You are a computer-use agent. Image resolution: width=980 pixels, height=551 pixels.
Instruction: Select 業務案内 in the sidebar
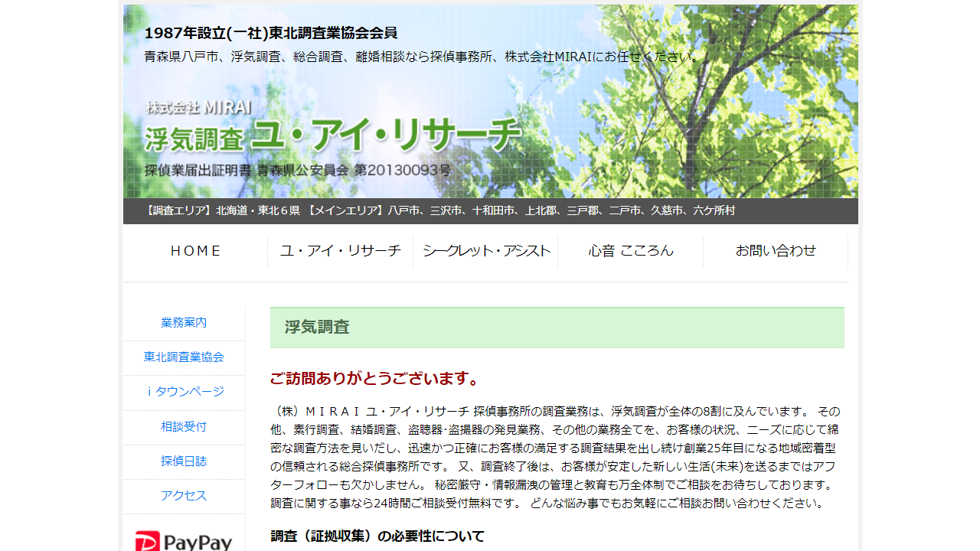point(183,322)
